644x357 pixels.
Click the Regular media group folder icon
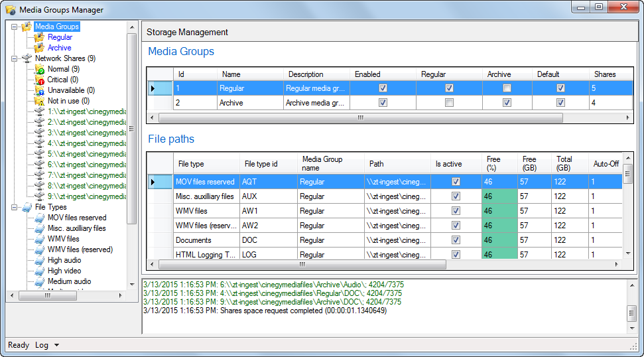39,37
